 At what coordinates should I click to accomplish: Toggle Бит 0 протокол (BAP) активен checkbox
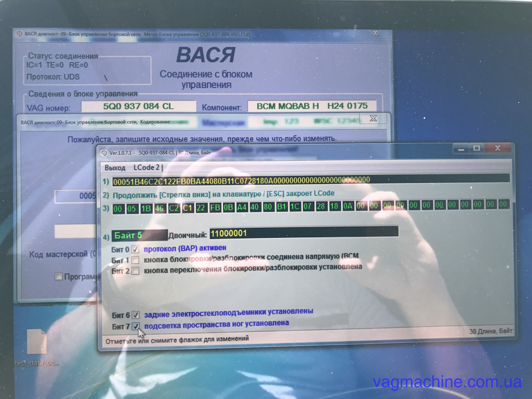(x=135, y=249)
